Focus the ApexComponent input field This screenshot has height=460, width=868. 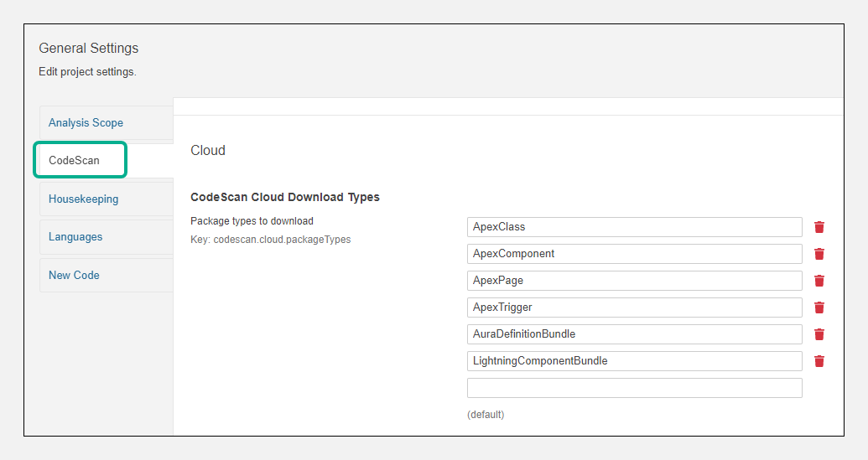pyautogui.click(x=634, y=254)
